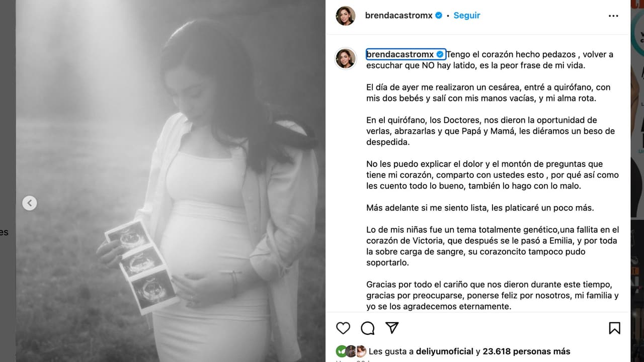Click the green leaf liker avatar

click(342, 351)
